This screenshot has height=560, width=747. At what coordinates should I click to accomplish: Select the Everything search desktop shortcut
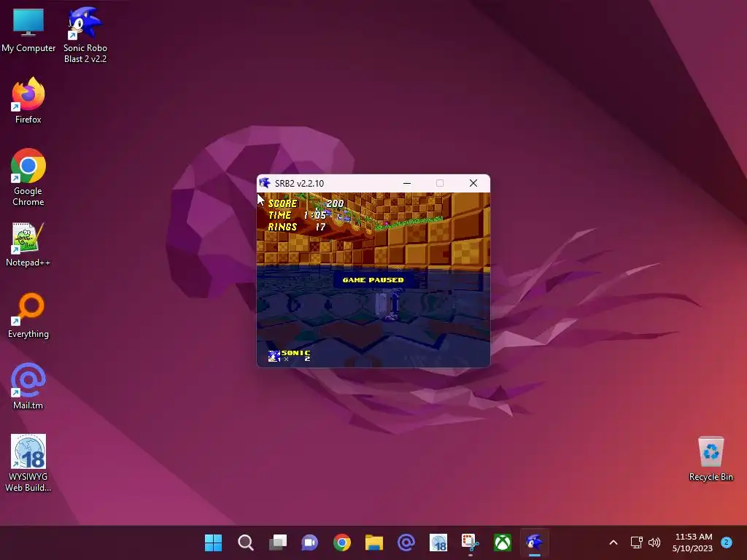tap(28, 316)
